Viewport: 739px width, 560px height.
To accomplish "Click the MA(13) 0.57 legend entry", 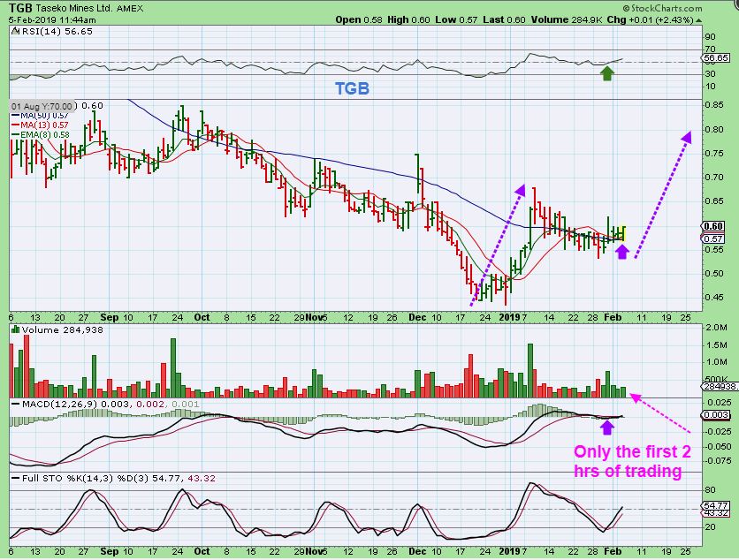I will pyautogui.click(x=40, y=125).
